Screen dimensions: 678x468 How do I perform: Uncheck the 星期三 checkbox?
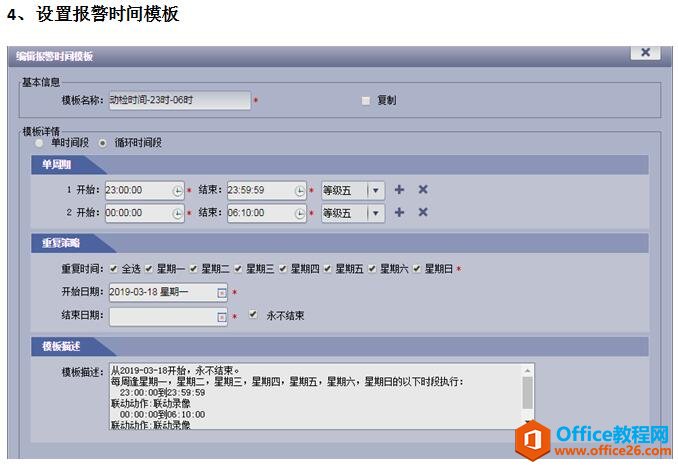click(x=238, y=269)
